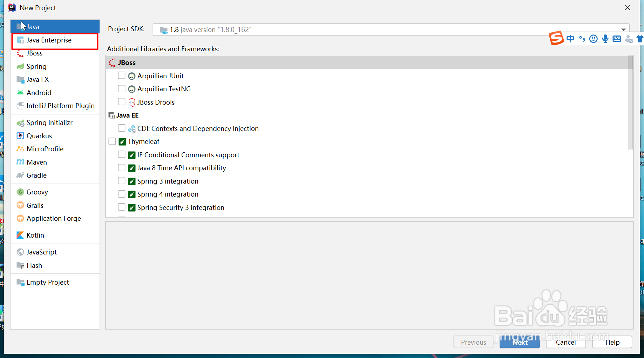The height and width of the screenshot is (358, 644).
Task: Click the IntelliJ Platform Plugin icon
Action: (20, 106)
